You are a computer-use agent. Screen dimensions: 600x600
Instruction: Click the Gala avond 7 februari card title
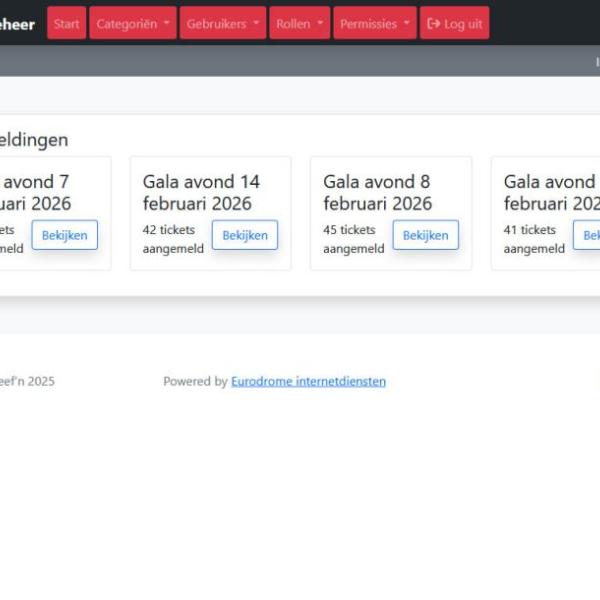(35, 193)
